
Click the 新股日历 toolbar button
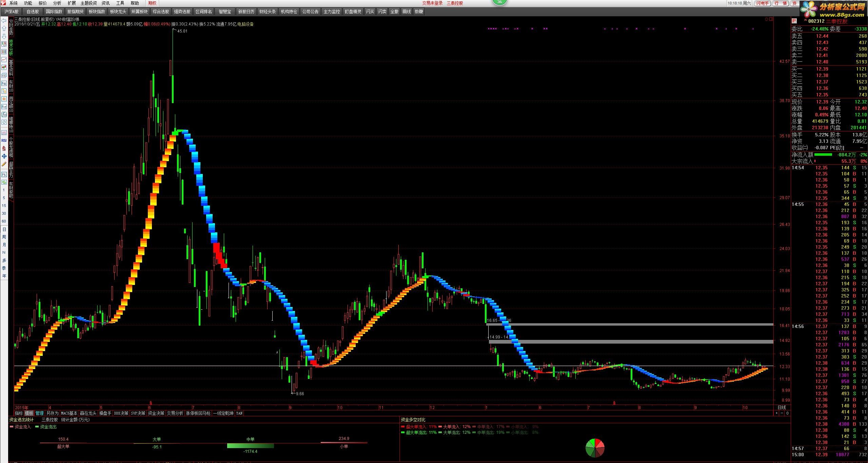(246, 12)
